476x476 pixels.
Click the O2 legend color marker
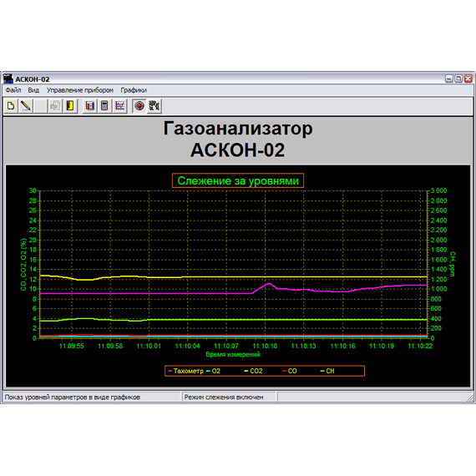tap(208, 371)
